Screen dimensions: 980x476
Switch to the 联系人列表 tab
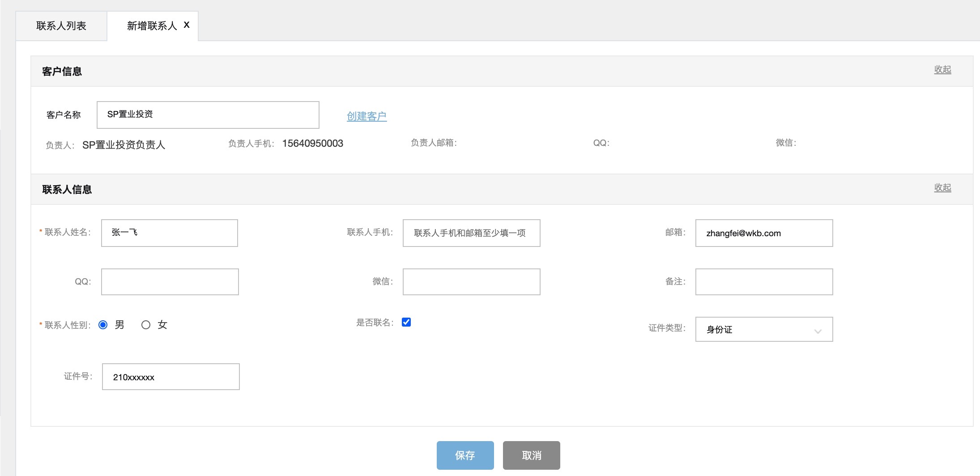(x=61, y=26)
